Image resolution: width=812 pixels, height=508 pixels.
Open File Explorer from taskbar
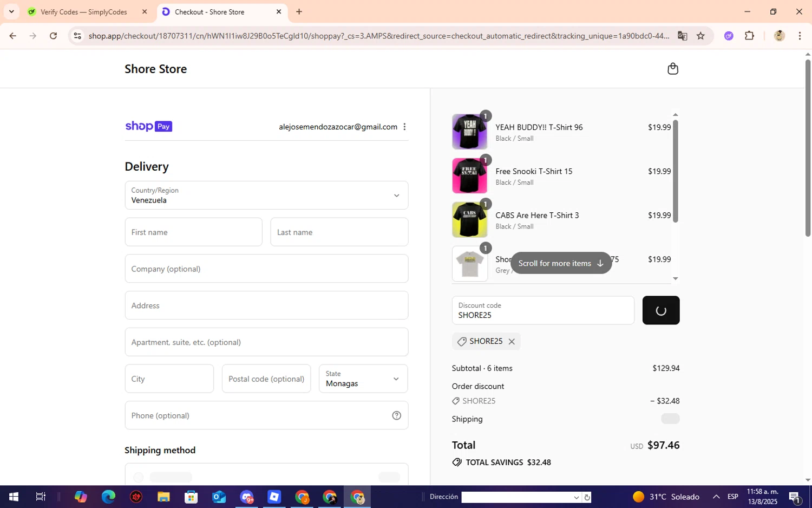pos(163,497)
